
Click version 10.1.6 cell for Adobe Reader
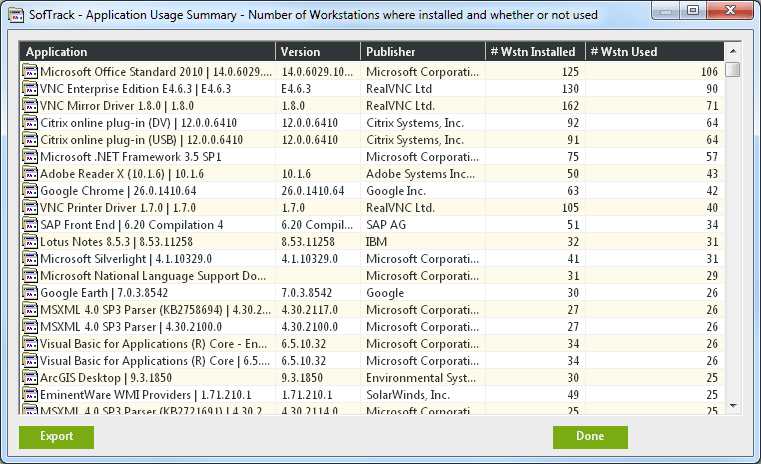coord(296,174)
